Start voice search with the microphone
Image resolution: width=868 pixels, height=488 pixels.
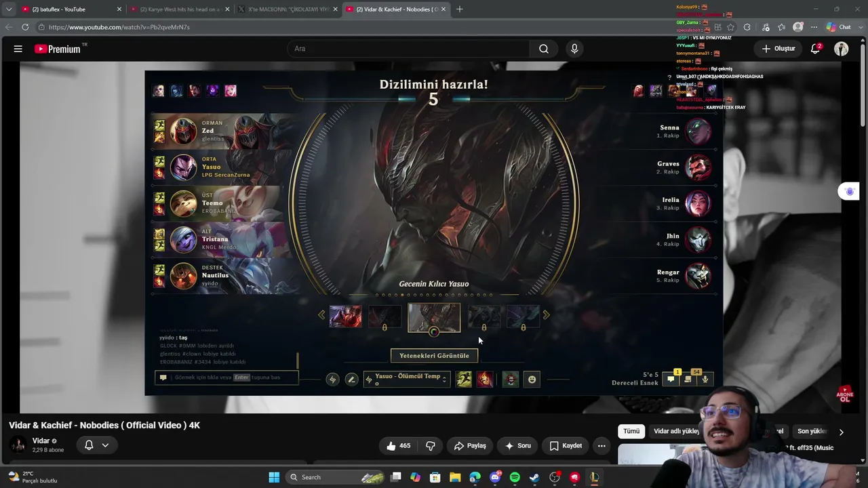574,49
